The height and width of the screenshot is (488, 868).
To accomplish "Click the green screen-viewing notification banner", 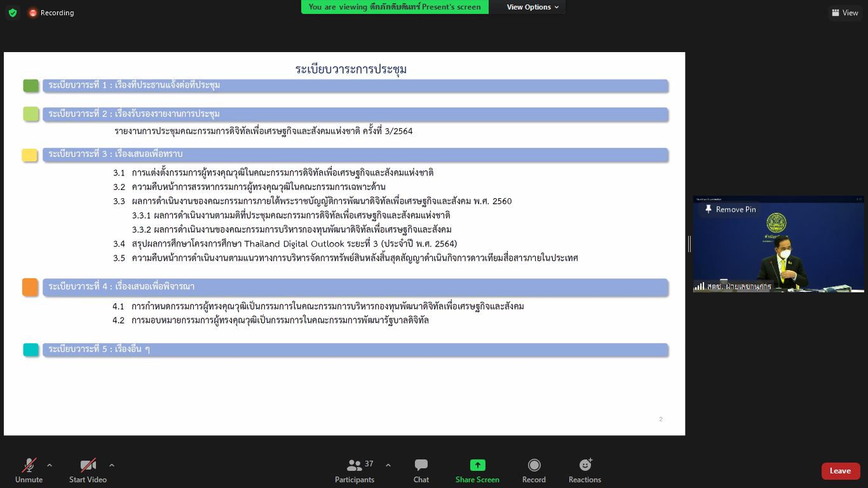I will [395, 7].
